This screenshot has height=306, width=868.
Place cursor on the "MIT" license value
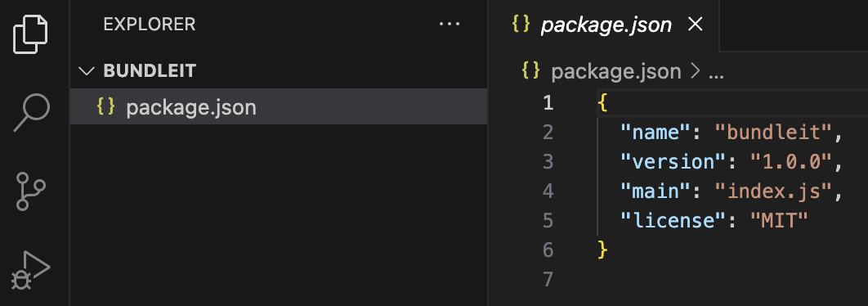coord(780,221)
